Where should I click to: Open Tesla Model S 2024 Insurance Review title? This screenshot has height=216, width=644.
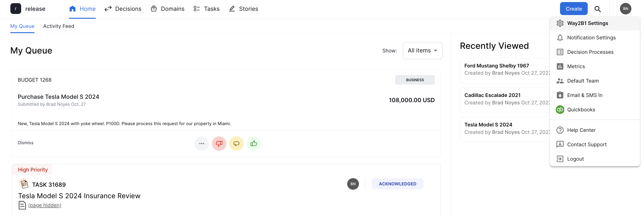pos(79,196)
